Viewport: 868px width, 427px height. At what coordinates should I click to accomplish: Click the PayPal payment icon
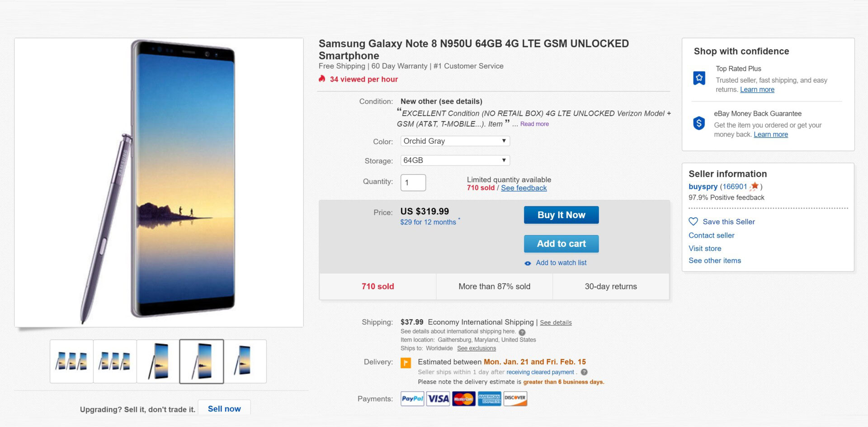pyautogui.click(x=412, y=399)
